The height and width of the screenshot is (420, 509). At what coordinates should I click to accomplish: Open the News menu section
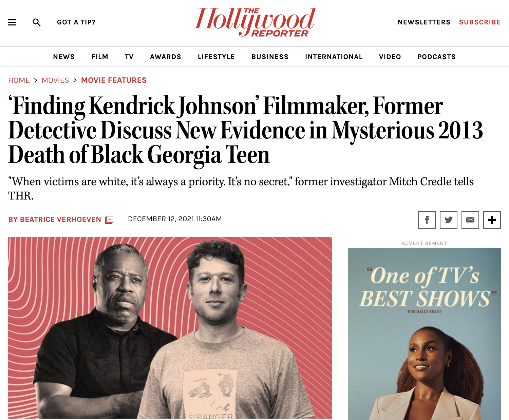(64, 57)
